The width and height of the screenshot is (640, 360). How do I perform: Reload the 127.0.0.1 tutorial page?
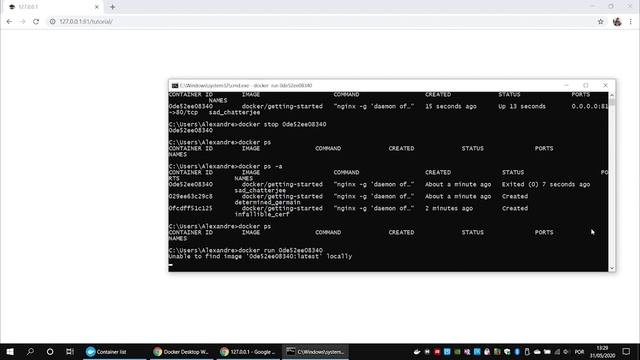click(x=36, y=22)
